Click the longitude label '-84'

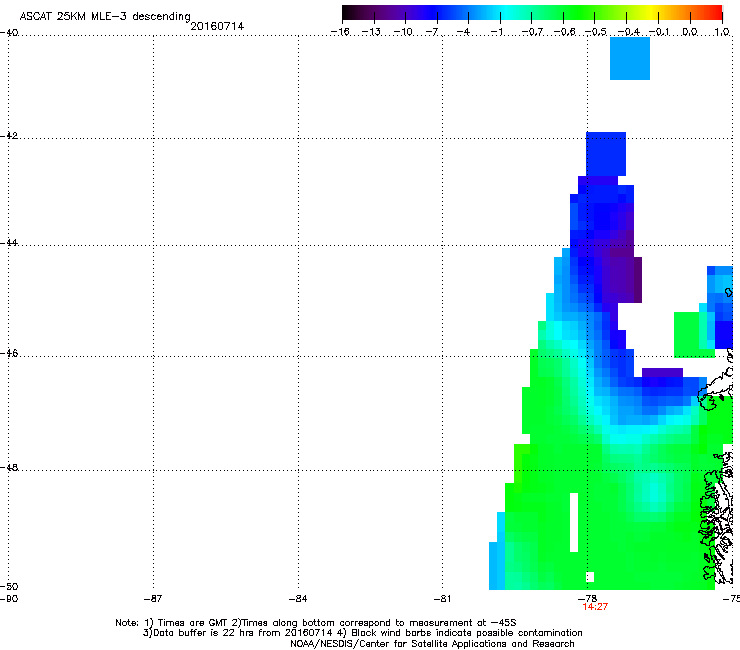(298, 599)
